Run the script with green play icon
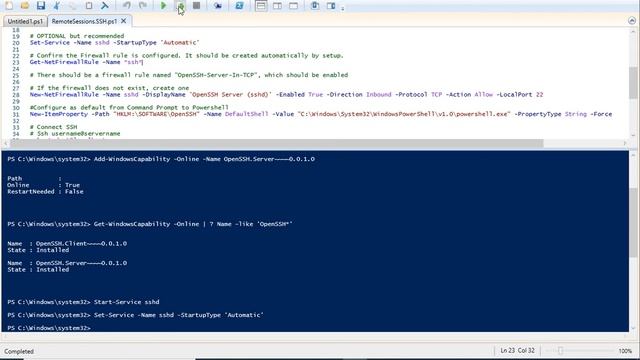This screenshot has height=360, width=640. click(163, 5)
